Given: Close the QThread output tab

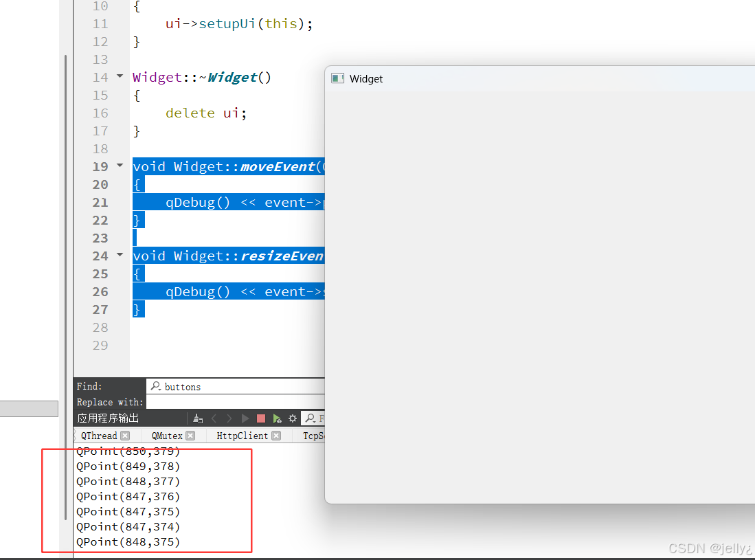Looking at the screenshot, I should point(125,435).
